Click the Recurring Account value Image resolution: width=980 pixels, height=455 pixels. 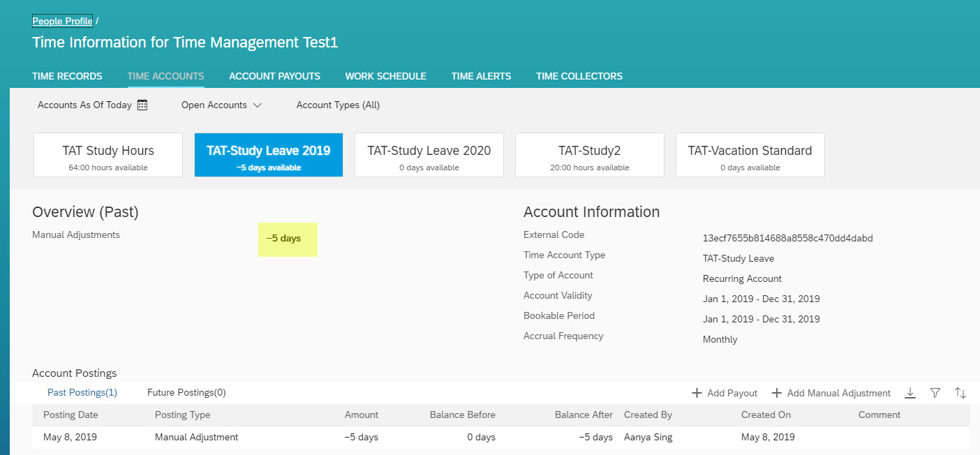pos(742,278)
